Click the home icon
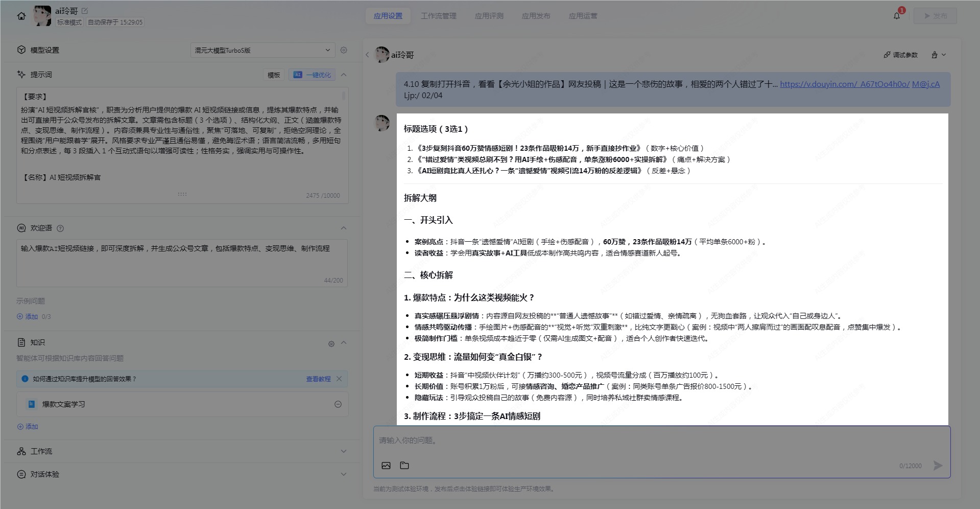Image resolution: width=980 pixels, height=509 pixels. coord(21,16)
